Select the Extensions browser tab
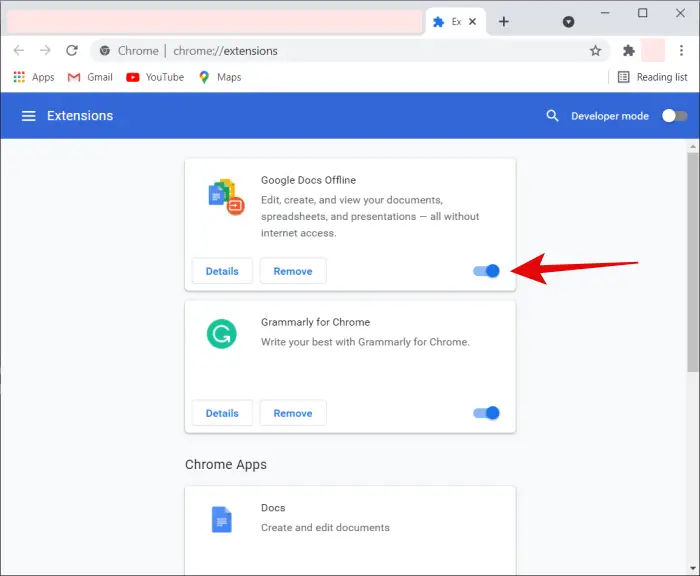This screenshot has height=576, width=700. 455,21
